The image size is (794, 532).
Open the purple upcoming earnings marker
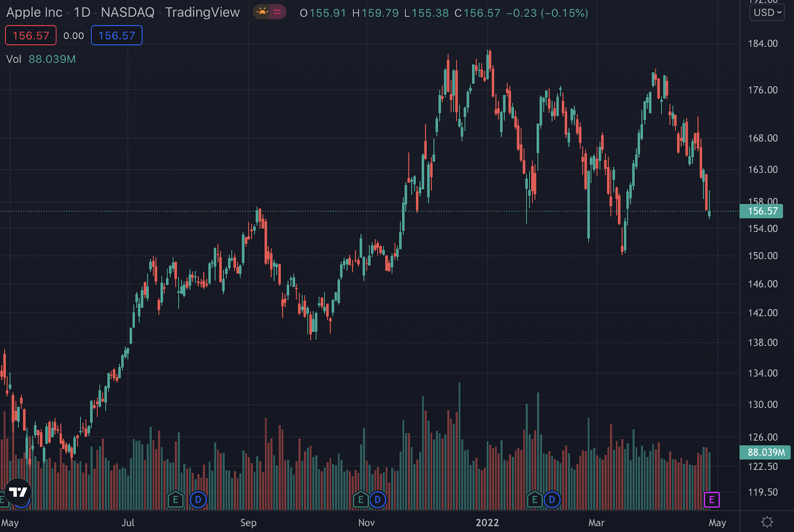pyautogui.click(x=712, y=500)
